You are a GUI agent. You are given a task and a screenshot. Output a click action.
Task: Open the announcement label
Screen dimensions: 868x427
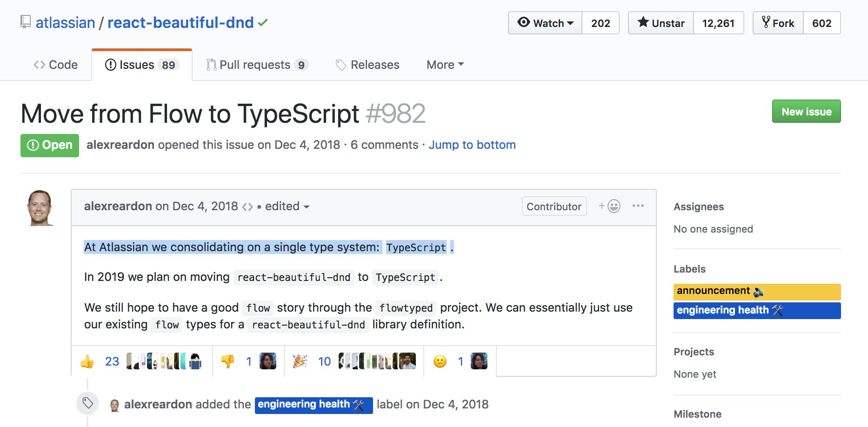click(757, 292)
